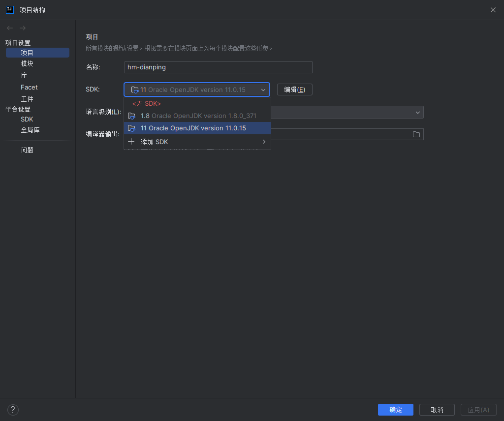
Task: Choose 1.8 Oracle OpenJDK version 1.8.0_371
Action: pyautogui.click(x=198, y=116)
